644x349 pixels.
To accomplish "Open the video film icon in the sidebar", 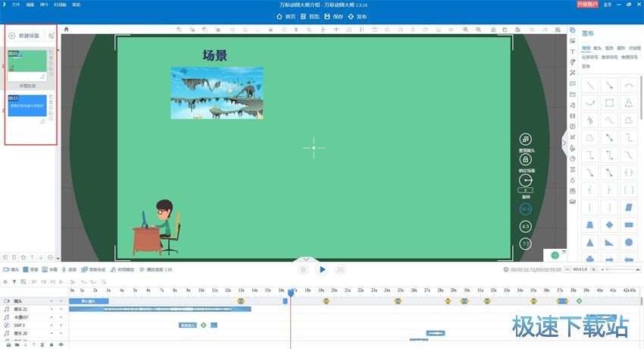I will (573, 116).
